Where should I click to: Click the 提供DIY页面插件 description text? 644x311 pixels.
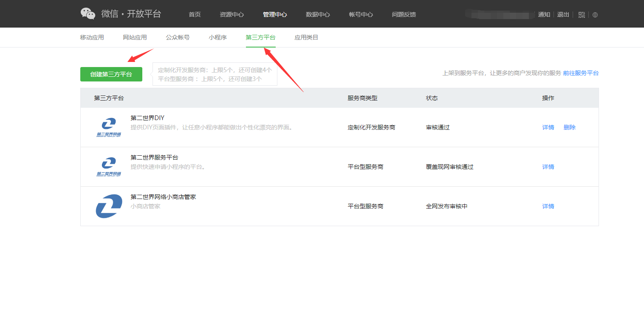213,127
